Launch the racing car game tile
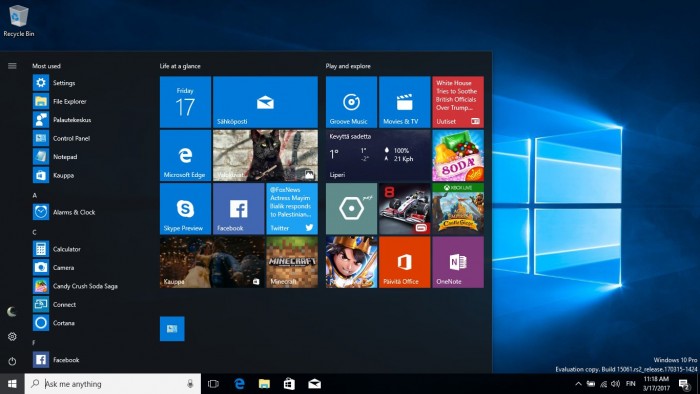The height and width of the screenshot is (394, 700). tap(404, 209)
